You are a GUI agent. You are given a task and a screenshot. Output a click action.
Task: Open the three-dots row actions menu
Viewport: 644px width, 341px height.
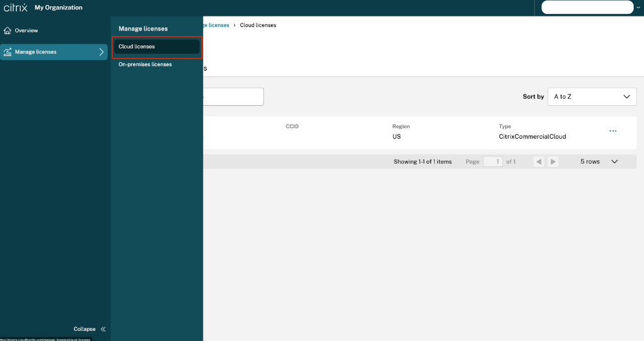(x=612, y=131)
